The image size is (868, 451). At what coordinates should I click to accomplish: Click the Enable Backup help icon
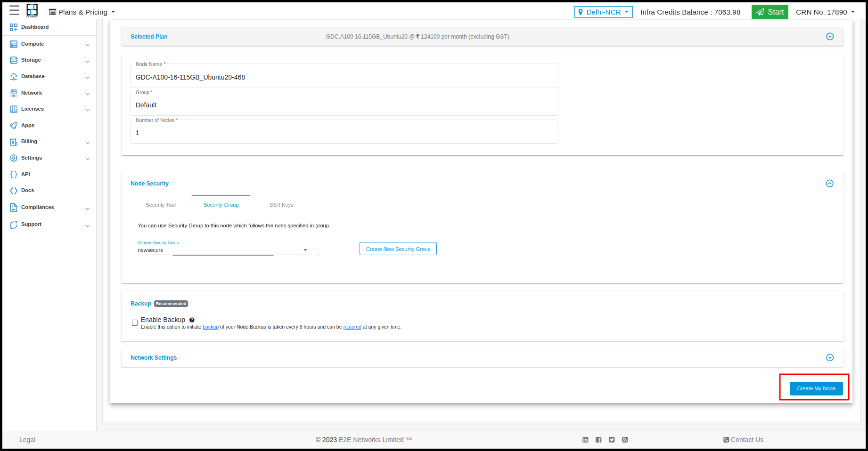click(192, 320)
